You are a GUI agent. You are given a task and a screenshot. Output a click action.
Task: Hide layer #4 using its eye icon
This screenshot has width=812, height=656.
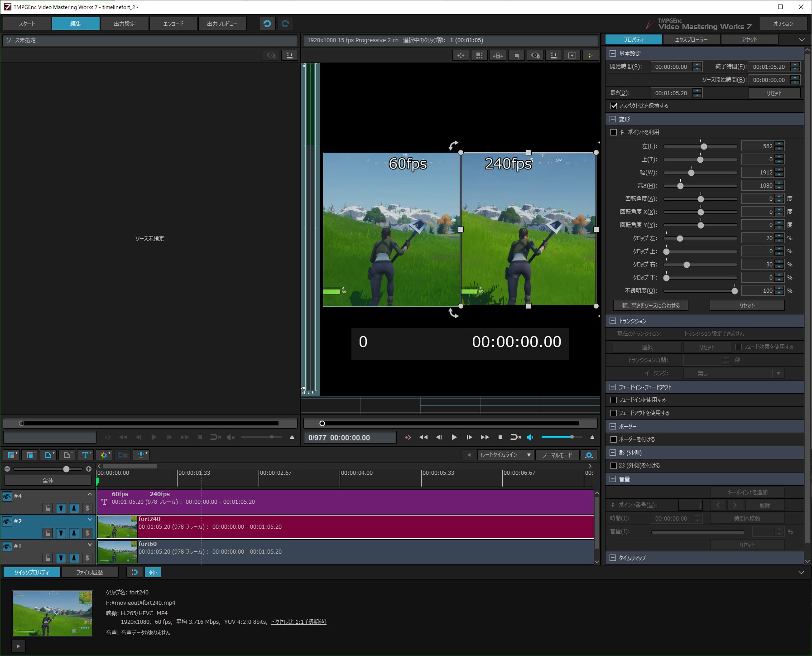click(x=7, y=497)
